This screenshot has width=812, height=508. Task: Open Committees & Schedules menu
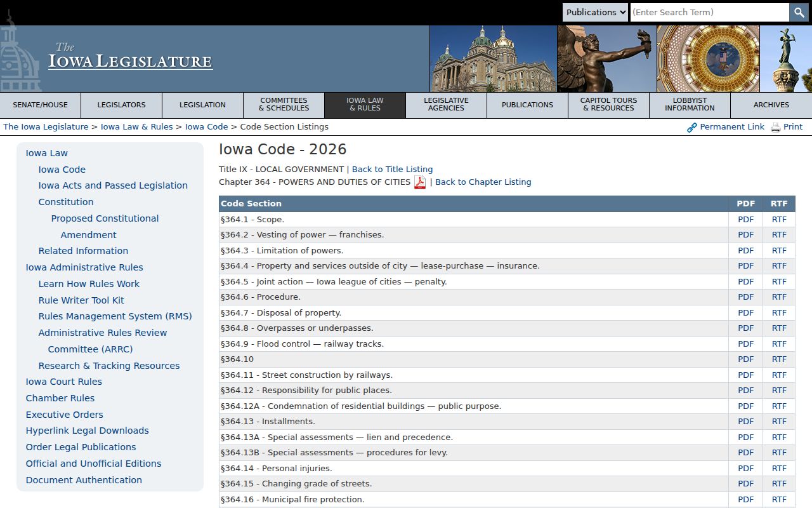284,105
